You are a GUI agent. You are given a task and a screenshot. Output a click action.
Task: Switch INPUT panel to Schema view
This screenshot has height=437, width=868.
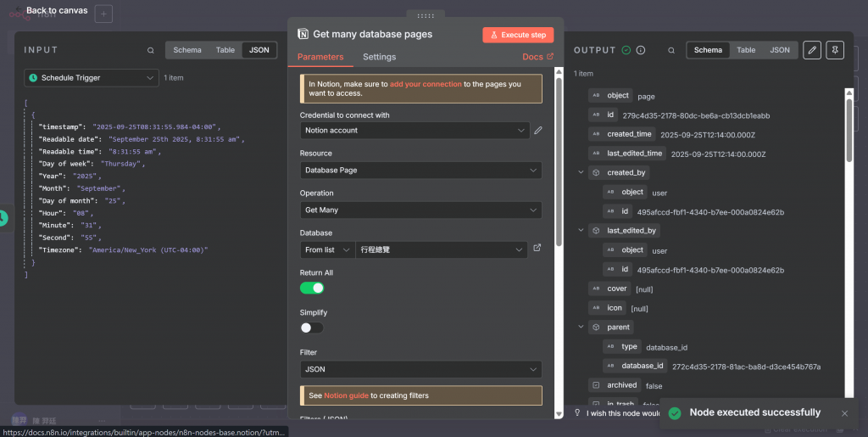pyautogui.click(x=187, y=50)
